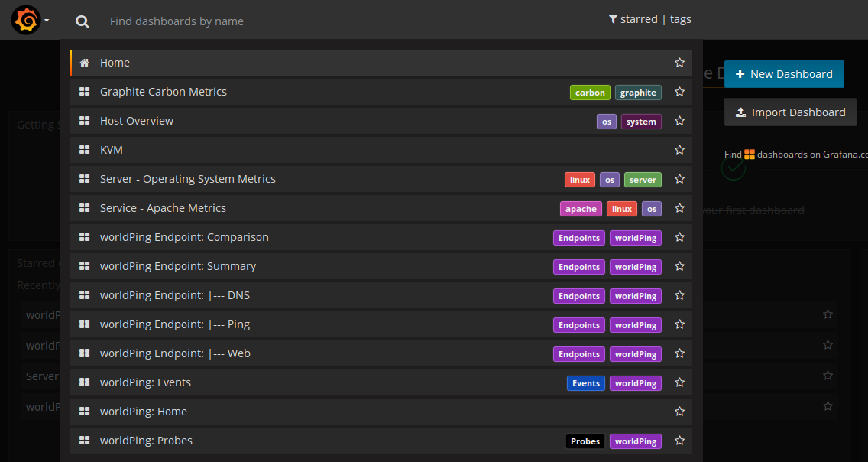Click the plus icon on New Dashboard

[x=740, y=74]
